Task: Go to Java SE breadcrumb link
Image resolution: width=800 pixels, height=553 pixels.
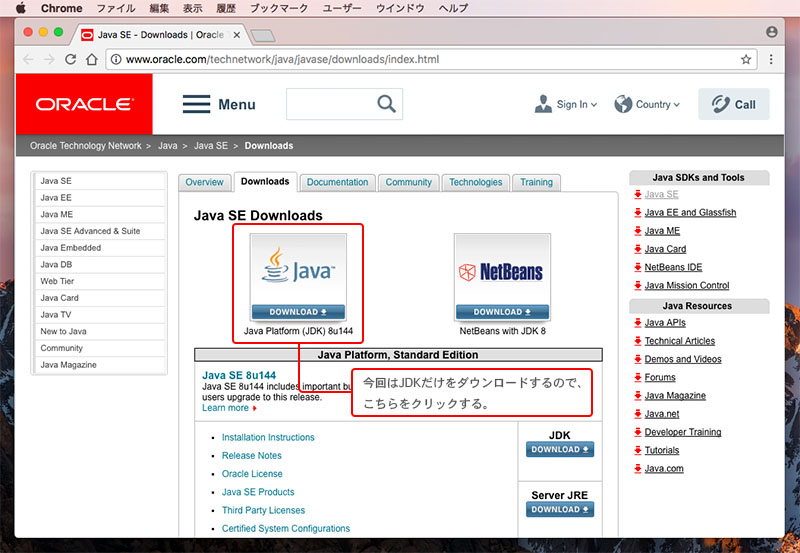Action: pos(211,146)
